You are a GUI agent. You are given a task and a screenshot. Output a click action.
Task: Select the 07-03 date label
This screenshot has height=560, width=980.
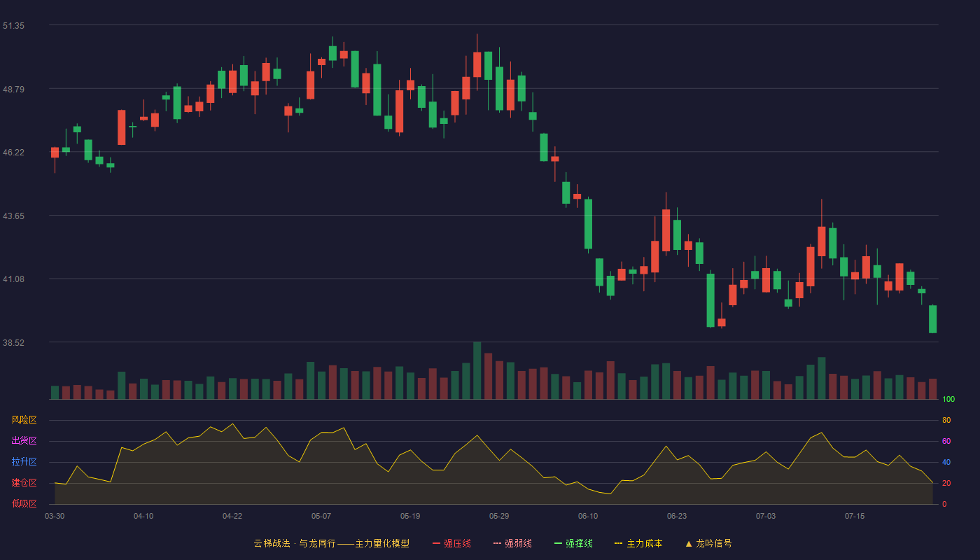tap(766, 516)
